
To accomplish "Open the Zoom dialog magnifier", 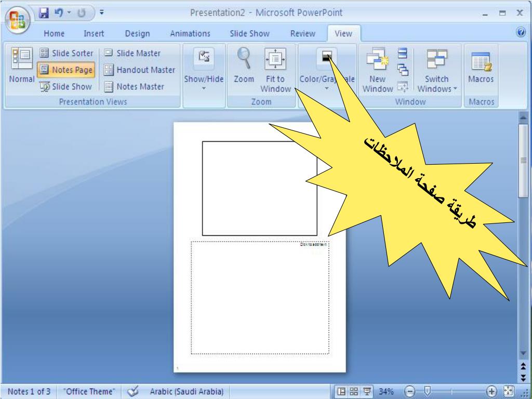I will (x=244, y=65).
